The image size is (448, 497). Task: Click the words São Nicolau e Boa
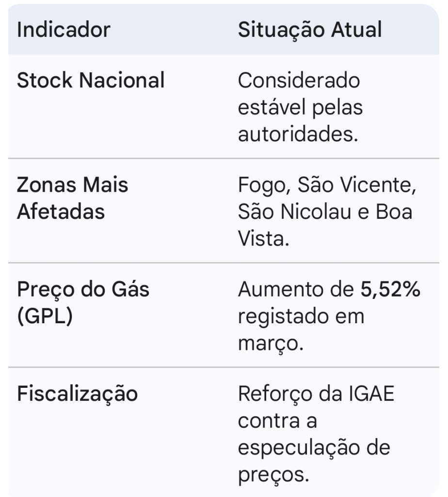click(x=325, y=212)
